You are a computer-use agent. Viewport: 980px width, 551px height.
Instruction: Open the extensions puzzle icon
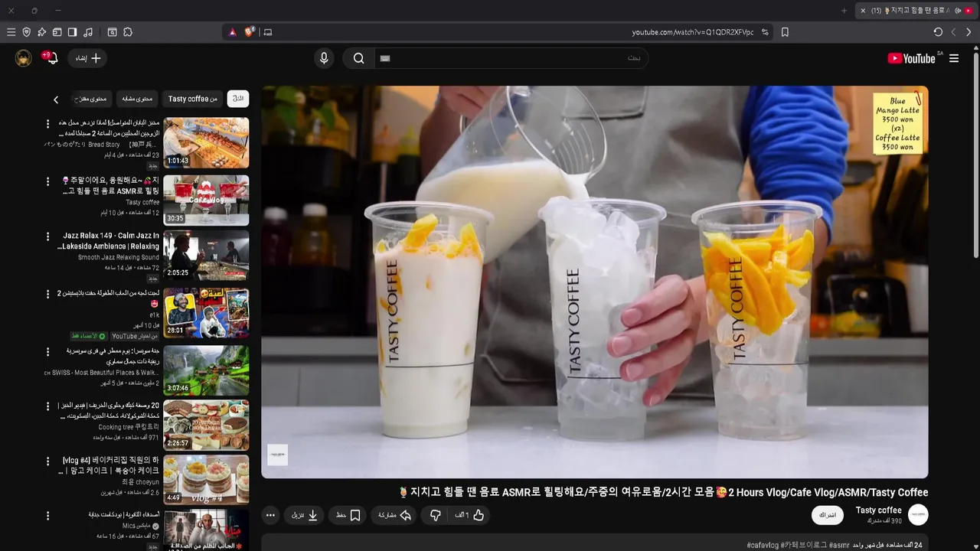(128, 32)
